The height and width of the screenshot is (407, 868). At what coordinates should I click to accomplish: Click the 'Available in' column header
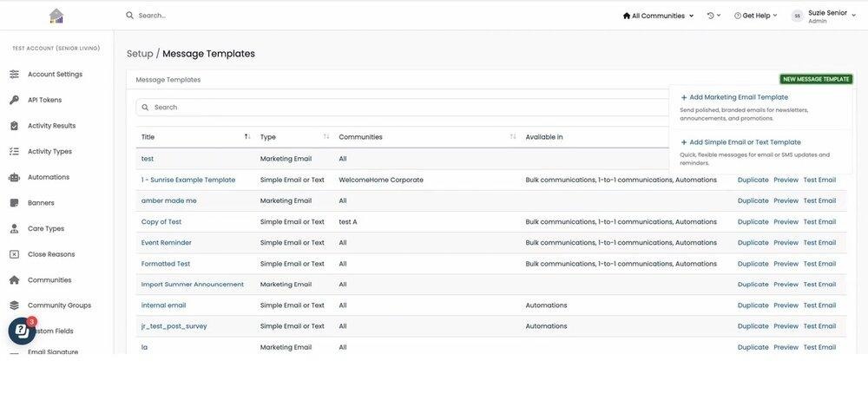[x=544, y=137]
